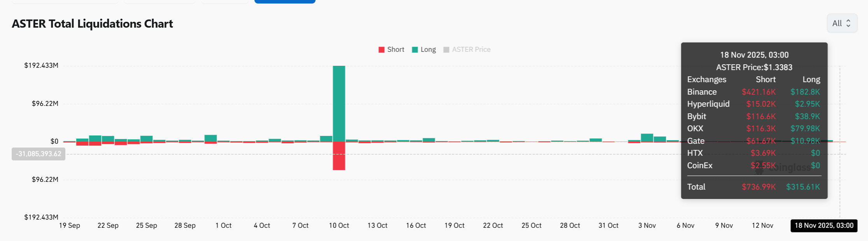868x241 pixels.
Task: Click the red 10 Oct short liquidation bar
Action: 339,156
